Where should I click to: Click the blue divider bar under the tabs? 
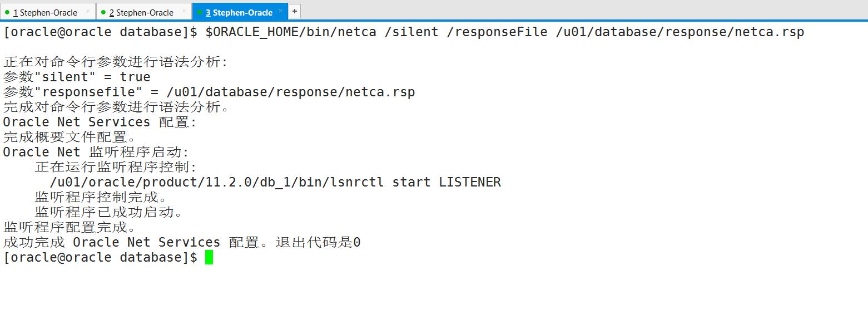pyautogui.click(x=434, y=21)
